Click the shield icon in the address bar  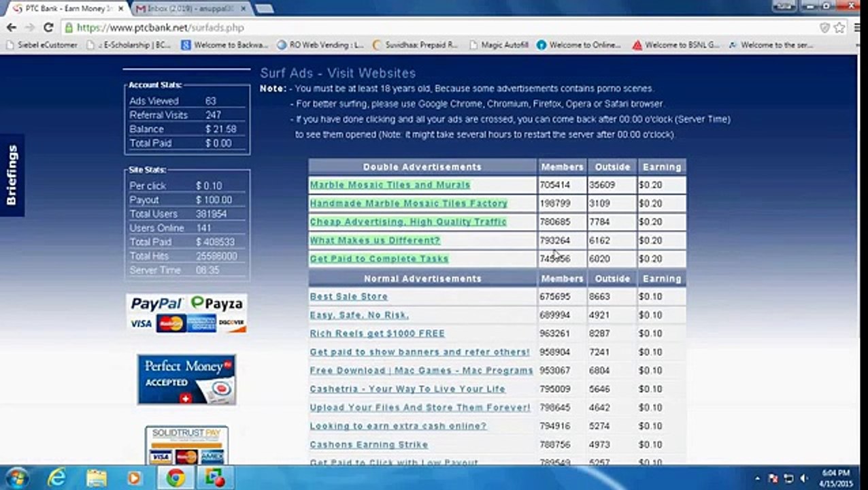tap(824, 28)
